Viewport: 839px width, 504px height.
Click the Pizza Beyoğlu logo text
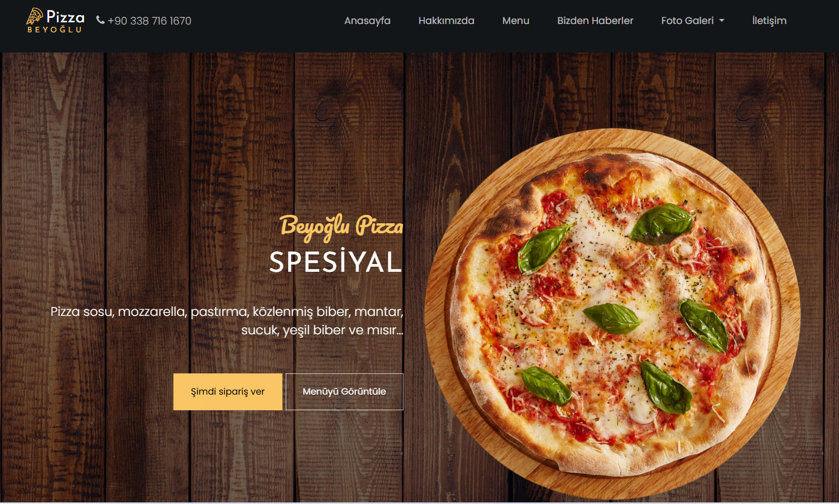(x=65, y=17)
